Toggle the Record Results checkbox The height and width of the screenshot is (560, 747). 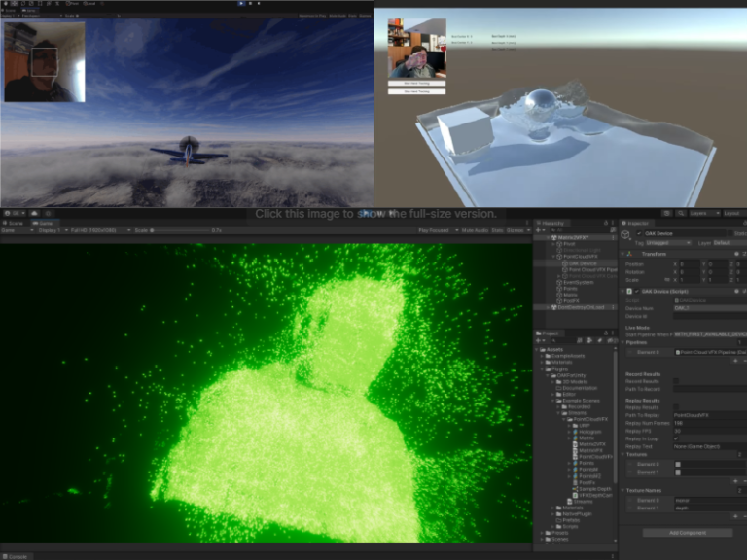click(677, 380)
